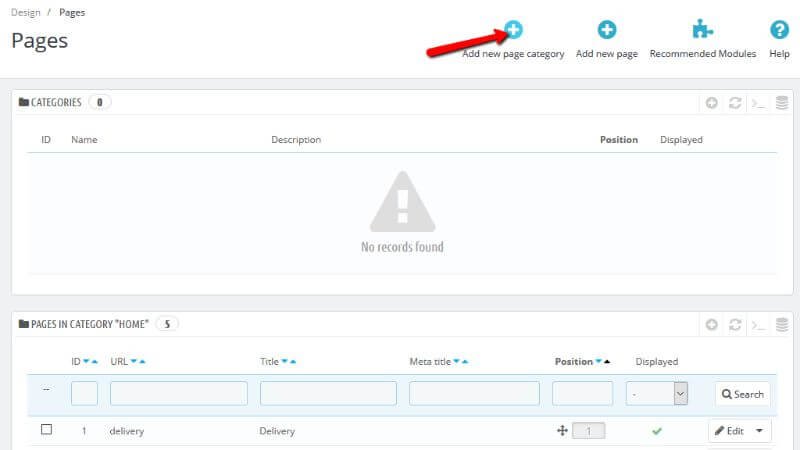Sort Title column ascending
This screenshot has width=800, height=450.
tap(293, 361)
